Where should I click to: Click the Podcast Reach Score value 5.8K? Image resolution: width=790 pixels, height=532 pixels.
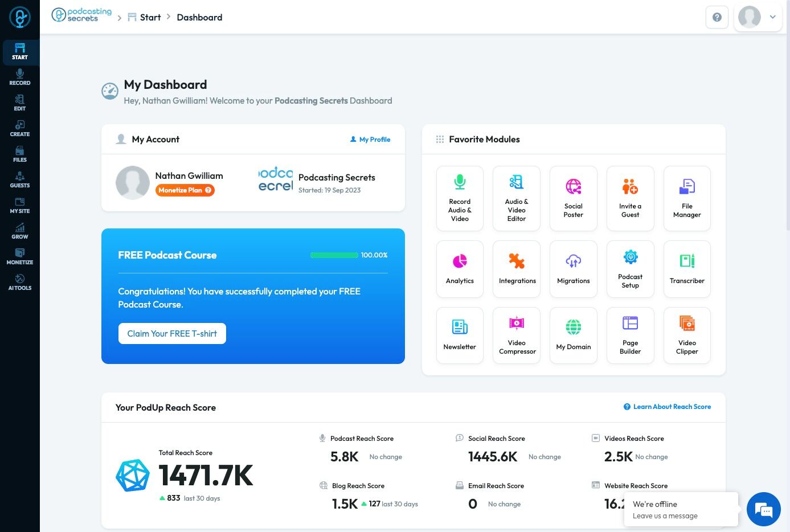click(345, 457)
